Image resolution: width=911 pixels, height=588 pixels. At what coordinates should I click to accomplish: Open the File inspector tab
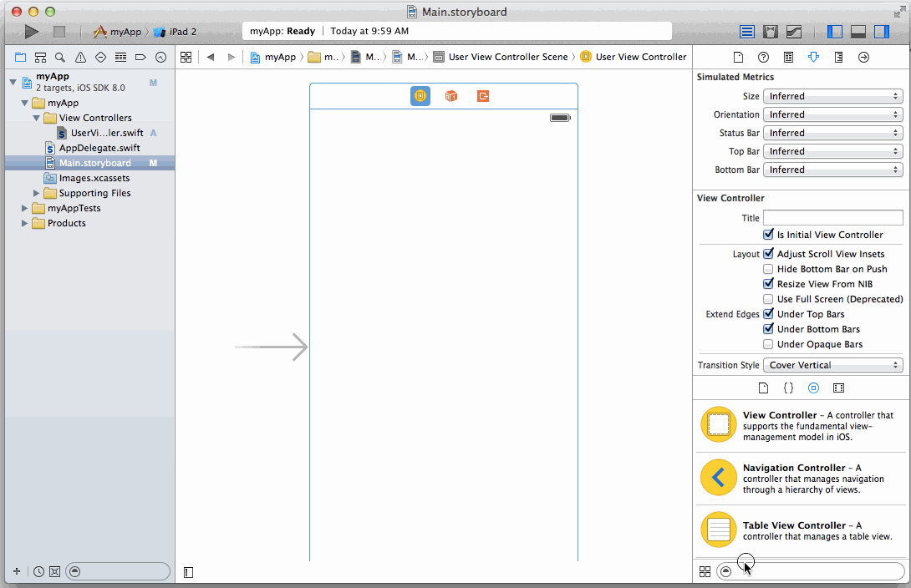point(738,57)
